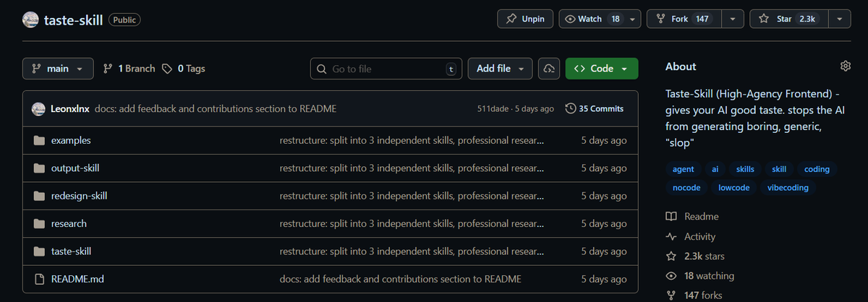868x302 pixels.
Task: Select the vibecoding topic tag
Action: coord(788,187)
